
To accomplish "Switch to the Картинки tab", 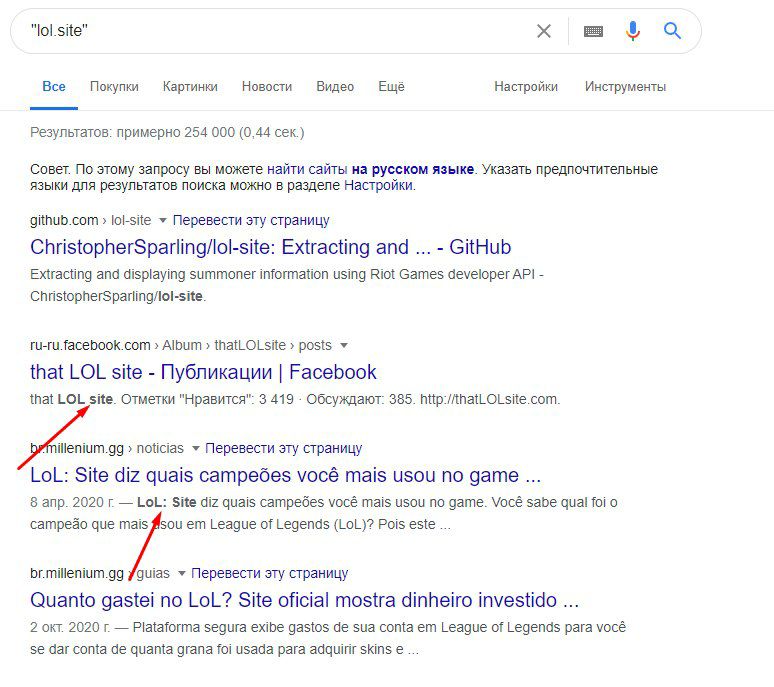I will pos(190,87).
